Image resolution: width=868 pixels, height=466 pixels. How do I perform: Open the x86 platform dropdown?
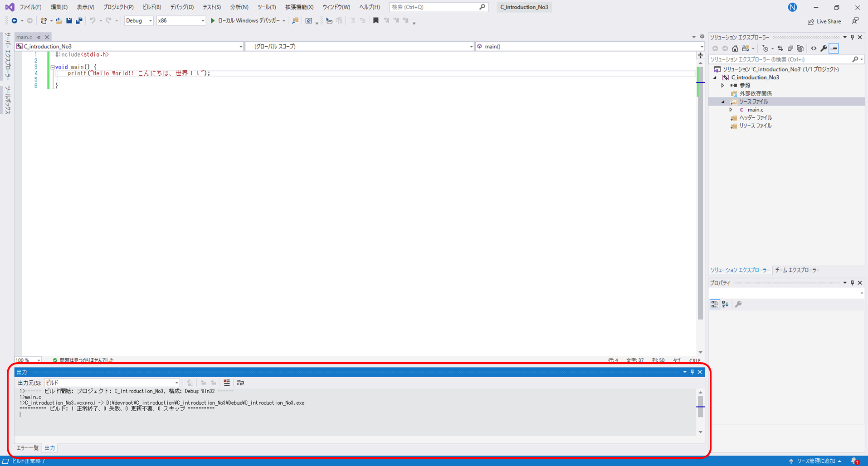coord(180,20)
